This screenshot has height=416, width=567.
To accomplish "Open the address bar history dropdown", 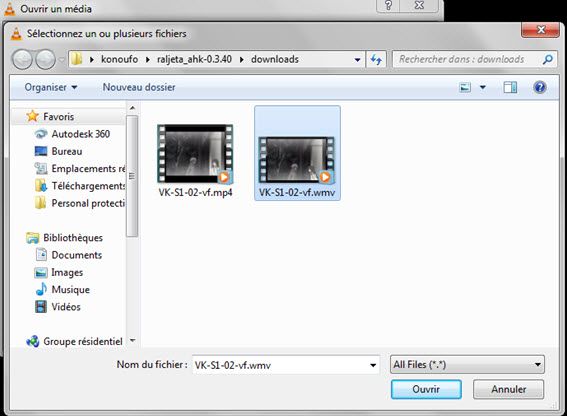I will [x=357, y=60].
